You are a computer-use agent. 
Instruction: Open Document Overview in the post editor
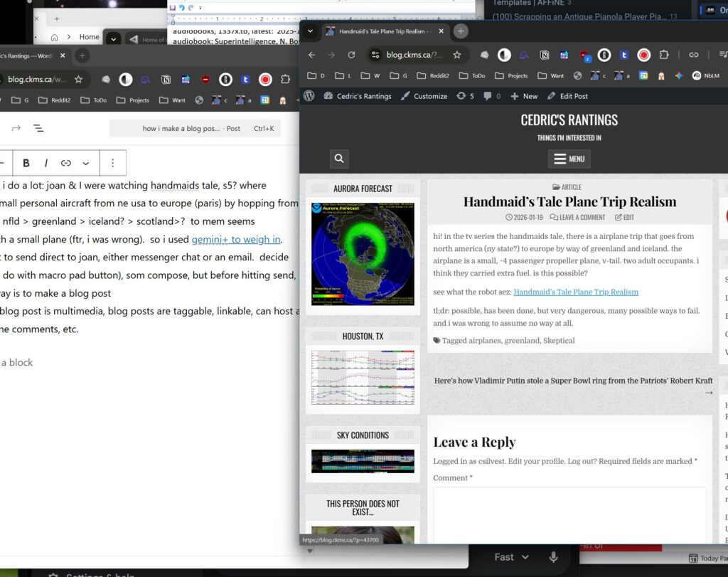tap(38, 128)
